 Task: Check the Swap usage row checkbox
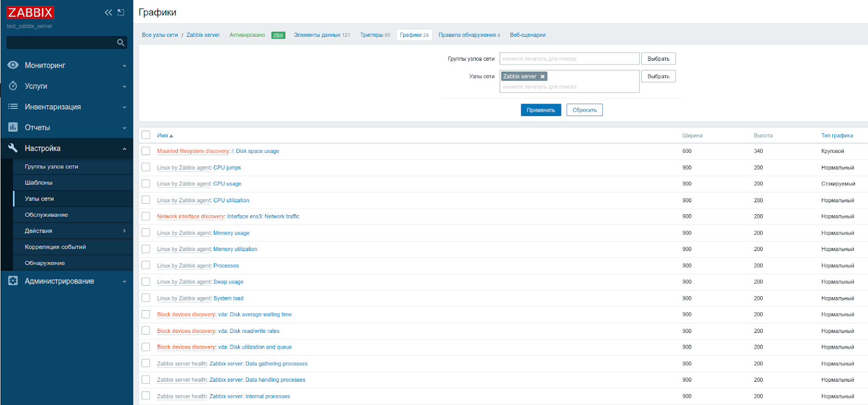point(146,282)
